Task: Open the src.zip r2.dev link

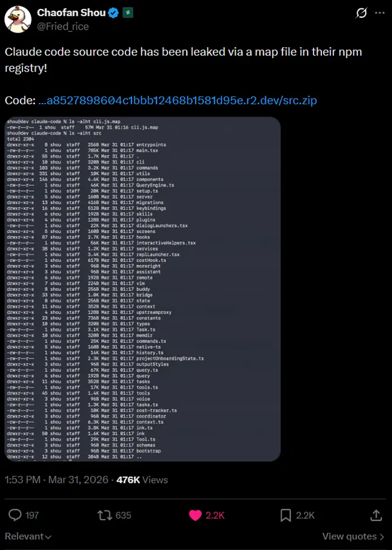Action: [x=176, y=100]
